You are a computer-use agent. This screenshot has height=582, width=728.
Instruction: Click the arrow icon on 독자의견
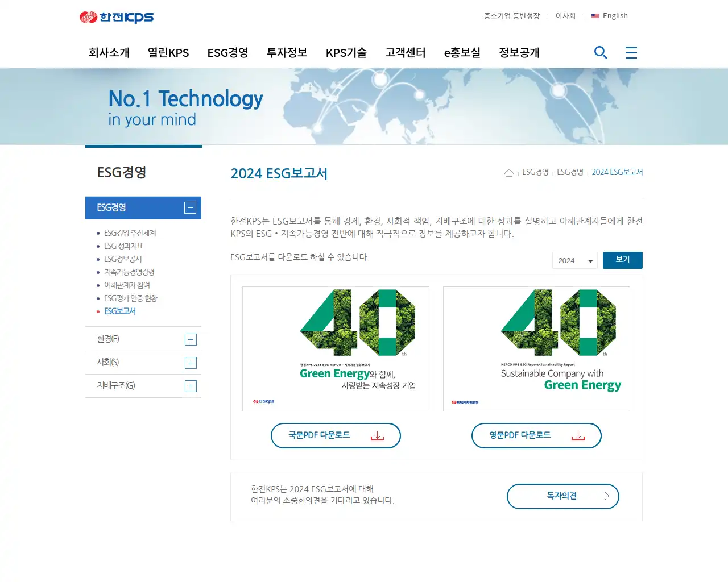(606, 496)
